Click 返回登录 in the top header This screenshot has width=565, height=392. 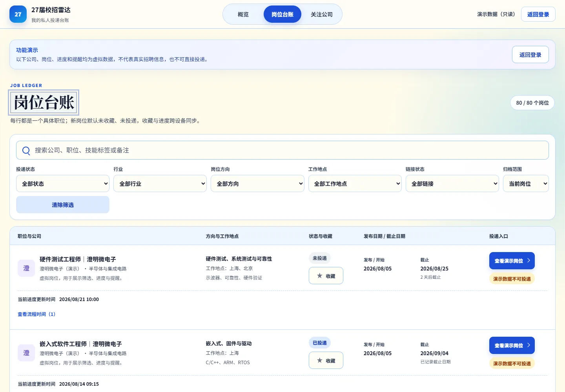tap(538, 14)
